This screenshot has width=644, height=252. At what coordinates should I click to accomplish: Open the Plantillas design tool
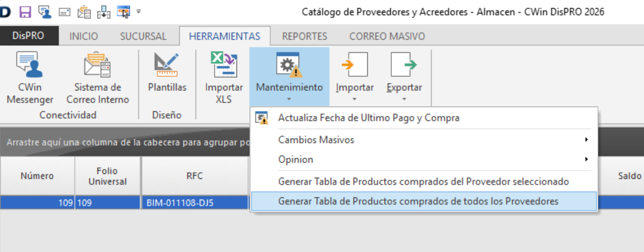[167, 72]
